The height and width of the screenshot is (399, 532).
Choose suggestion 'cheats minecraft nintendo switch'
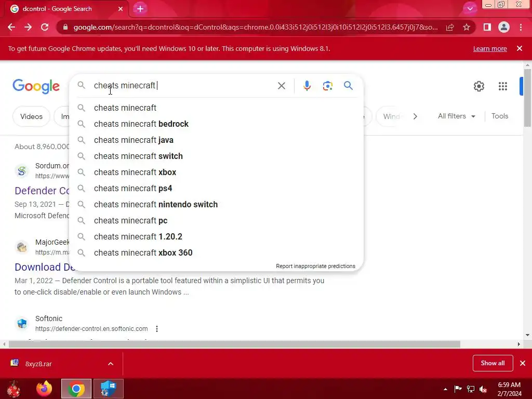click(x=216, y=205)
